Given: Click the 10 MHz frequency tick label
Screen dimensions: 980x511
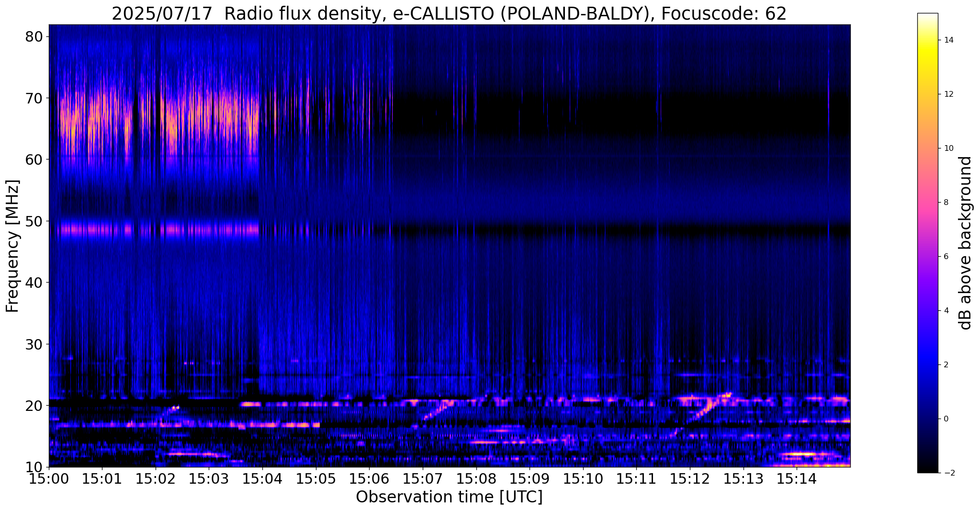Looking at the screenshot, I should pyautogui.click(x=34, y=467).
